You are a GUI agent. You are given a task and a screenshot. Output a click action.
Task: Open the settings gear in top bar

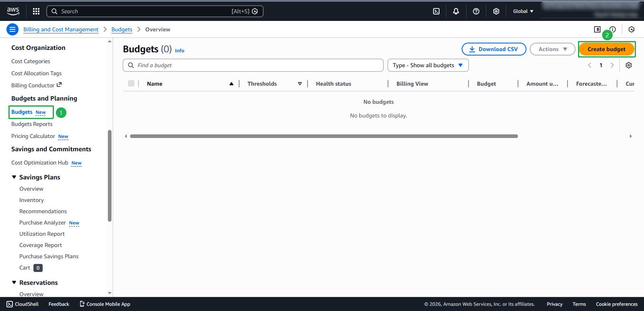click(496, 11)
